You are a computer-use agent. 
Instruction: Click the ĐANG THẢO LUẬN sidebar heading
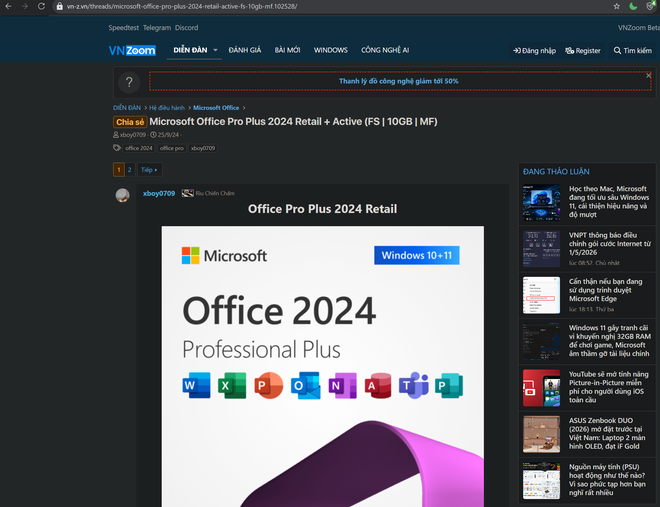(556, 172)
